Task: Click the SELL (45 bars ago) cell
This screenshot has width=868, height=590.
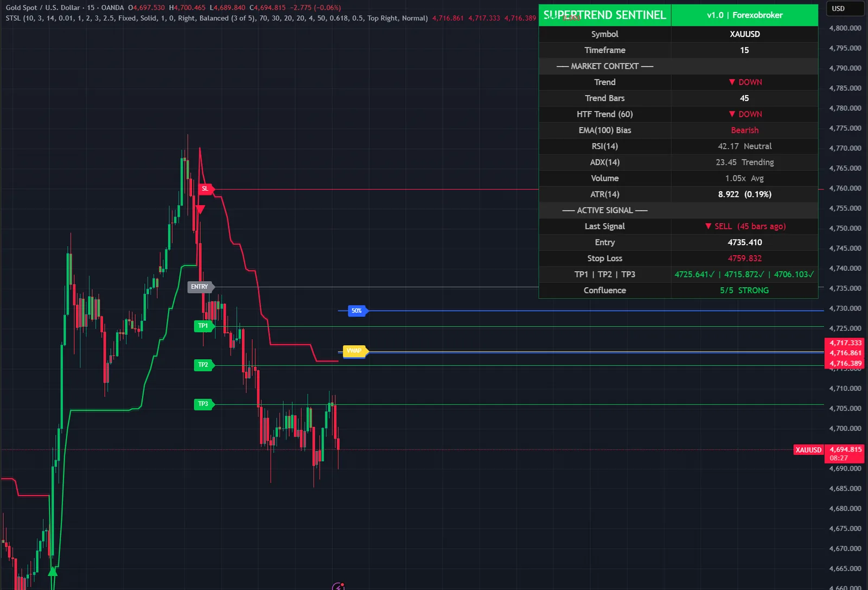Action: tap(744, 226)
